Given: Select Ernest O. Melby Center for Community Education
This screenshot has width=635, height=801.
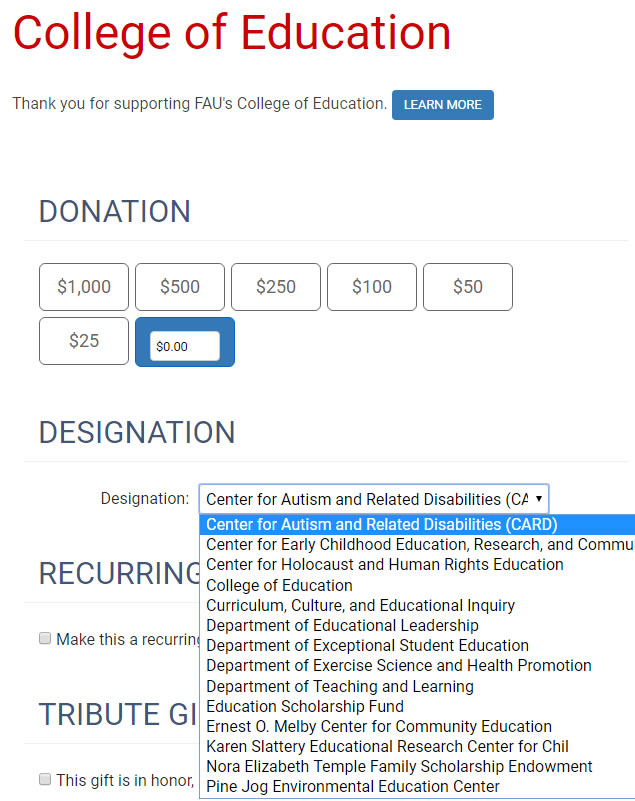Looking at the screenshot, I should point(379,726).
